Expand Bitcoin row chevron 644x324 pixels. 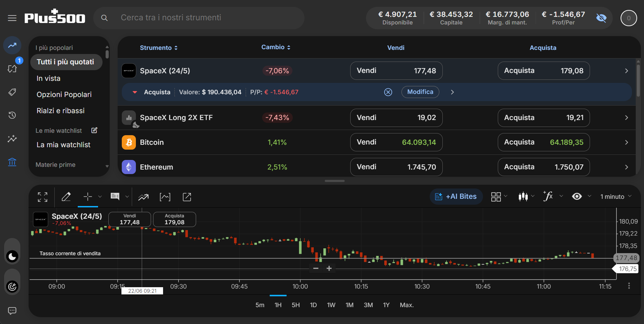[626, 142]
